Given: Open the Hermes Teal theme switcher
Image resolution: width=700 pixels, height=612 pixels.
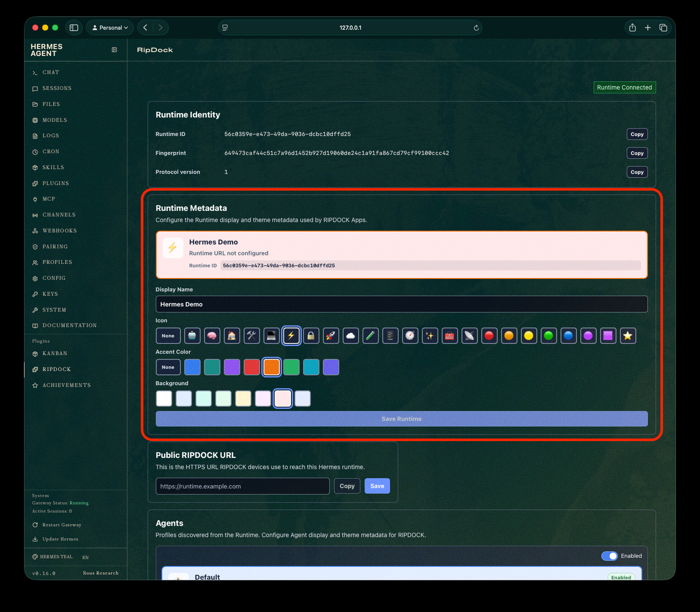Looking at the screenshot, I should coord(52,557).
